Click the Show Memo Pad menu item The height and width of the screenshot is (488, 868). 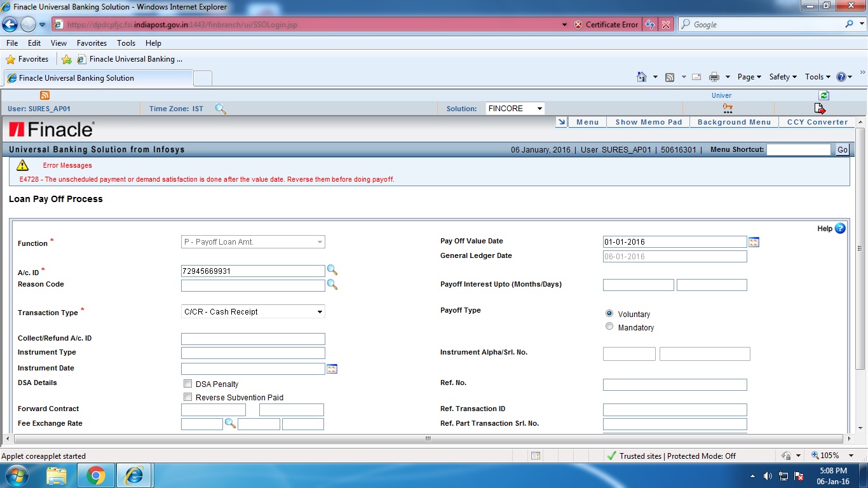point(648,121)
